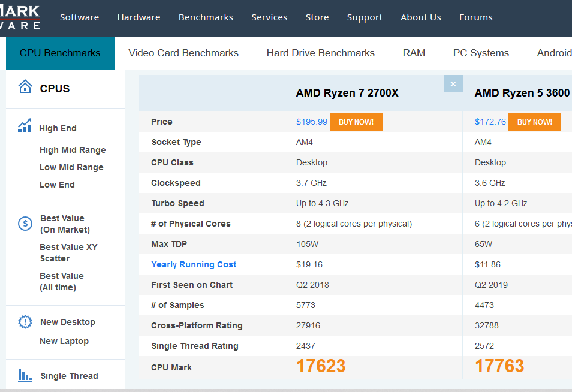Click the samples count 4473
Viewport: 572px width, 392px height.
pyautogui.click(x=484, y=305)
